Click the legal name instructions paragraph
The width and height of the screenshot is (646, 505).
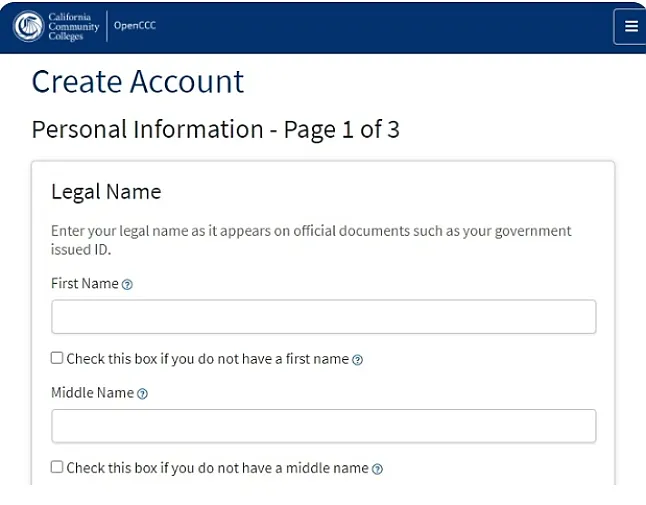[x=311, y=240]
